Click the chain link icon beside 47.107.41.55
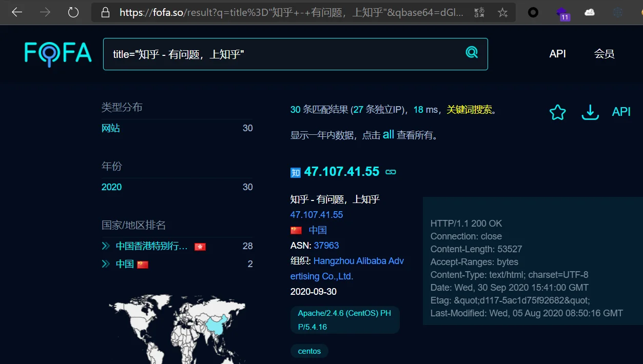The height and width of the screenshot is (364, 643). (391, 172)
